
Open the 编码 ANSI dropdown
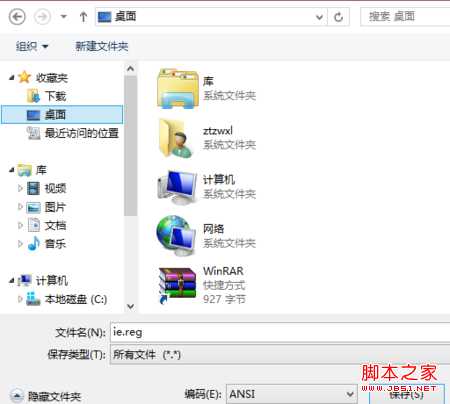click(x=292, y=394)
